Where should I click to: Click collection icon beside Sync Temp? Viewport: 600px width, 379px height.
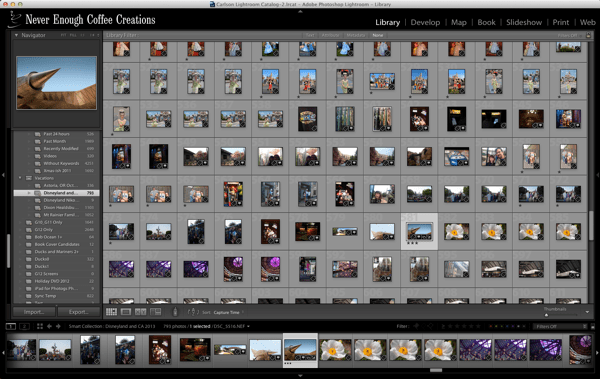tap(29, 296)
